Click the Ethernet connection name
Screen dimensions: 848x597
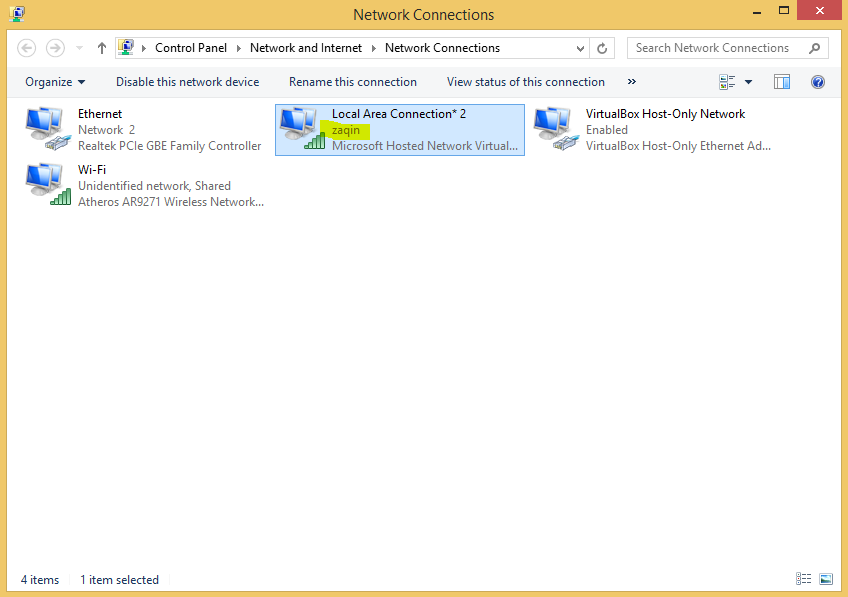pyautogui.click(x=100, y=114)
